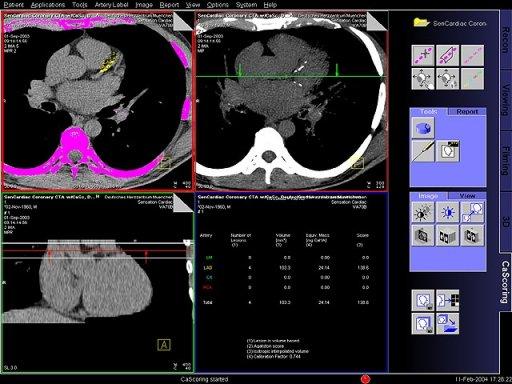Select the grayscale axial CT segment

291,101
